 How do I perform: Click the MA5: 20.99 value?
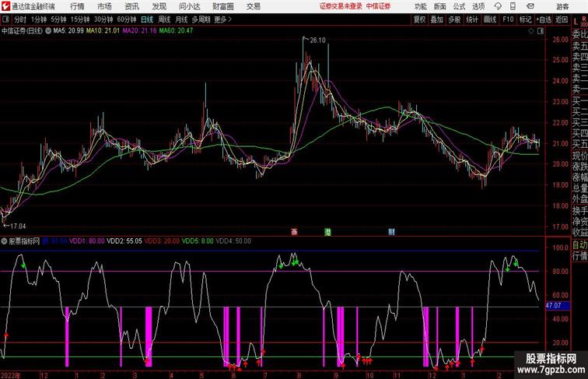[x=68, y=31]
